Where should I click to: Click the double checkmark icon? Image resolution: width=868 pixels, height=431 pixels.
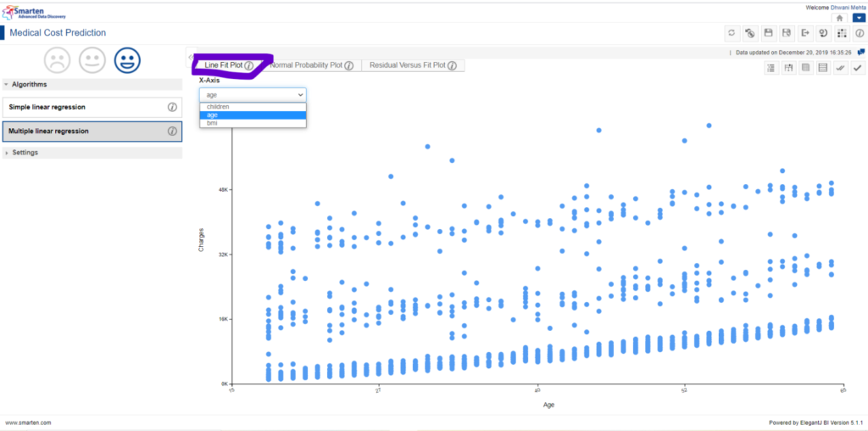tap(840, 68)
